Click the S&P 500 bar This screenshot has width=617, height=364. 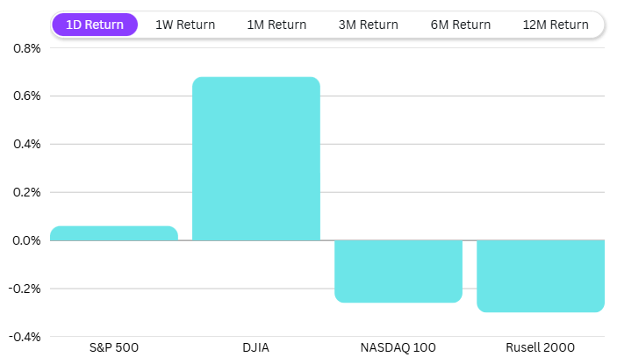pos(114,233)
